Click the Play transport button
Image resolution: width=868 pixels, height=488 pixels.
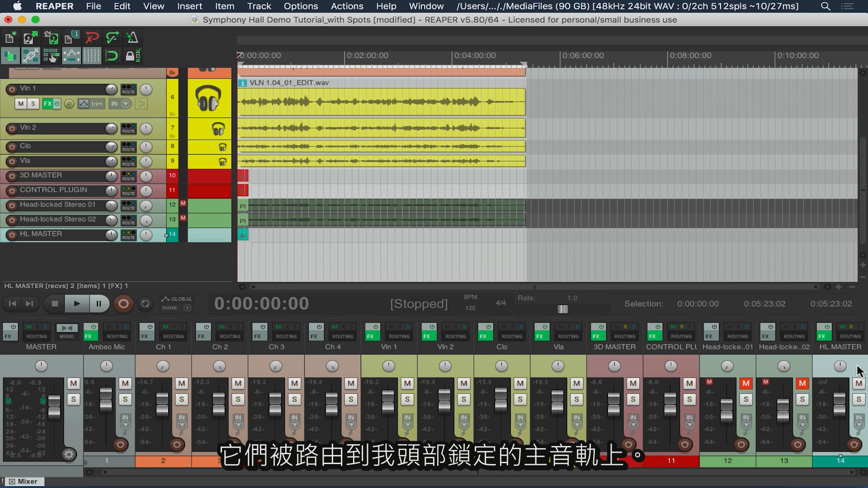(77, 304)
